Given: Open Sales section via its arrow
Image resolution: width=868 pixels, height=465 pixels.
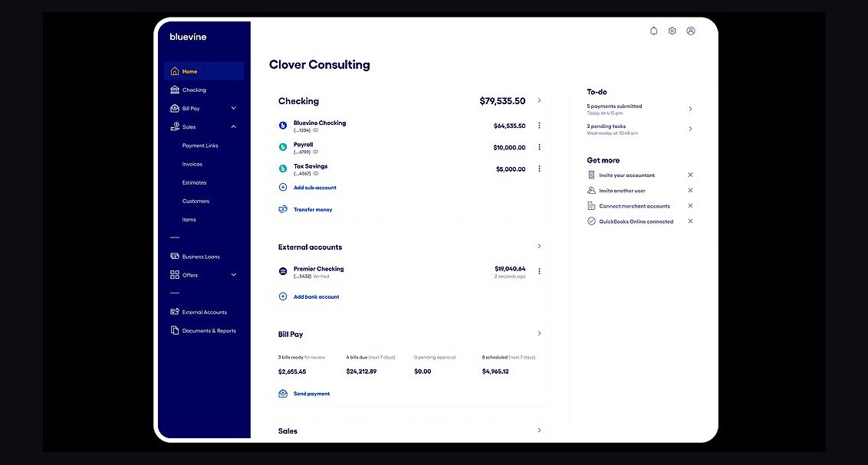Looking at the screenshot, I should 539,431.
